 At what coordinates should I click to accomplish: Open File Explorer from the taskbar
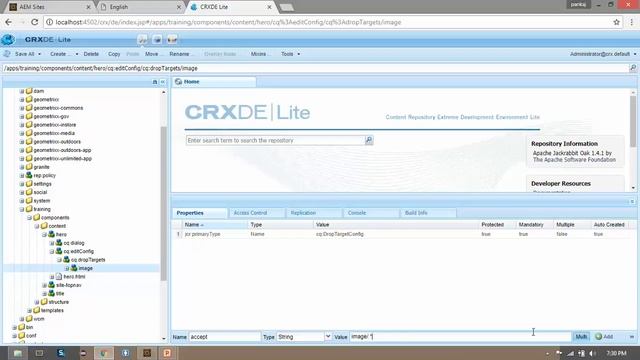pos(18,353)
